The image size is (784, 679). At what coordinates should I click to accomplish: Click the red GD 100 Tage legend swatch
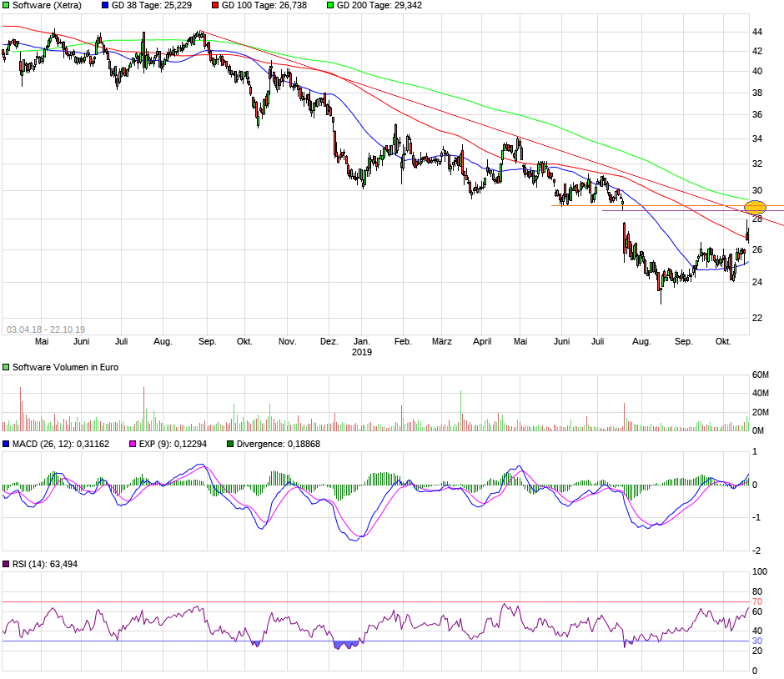[215, 6]
